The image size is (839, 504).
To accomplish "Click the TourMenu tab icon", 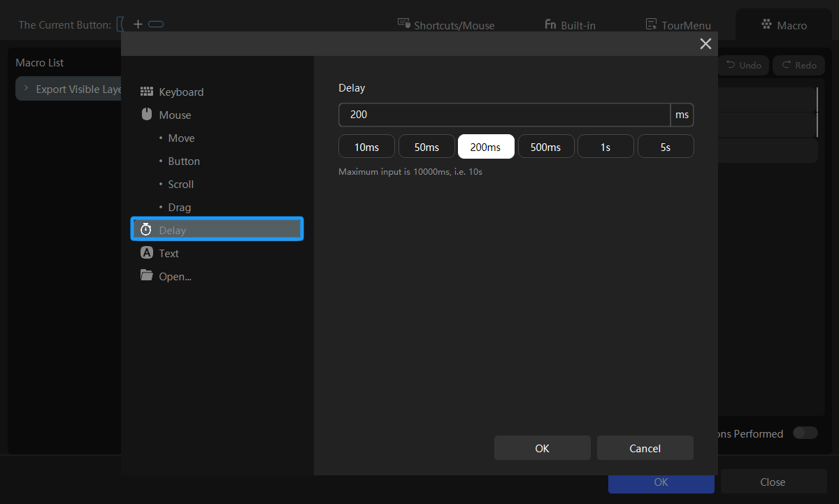I will click(651, 24).
